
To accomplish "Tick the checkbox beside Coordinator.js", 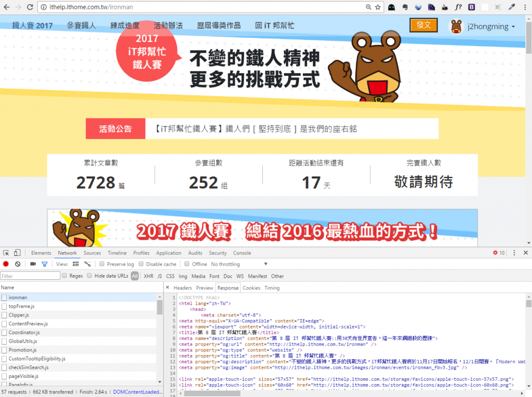I will coord(4,333).
